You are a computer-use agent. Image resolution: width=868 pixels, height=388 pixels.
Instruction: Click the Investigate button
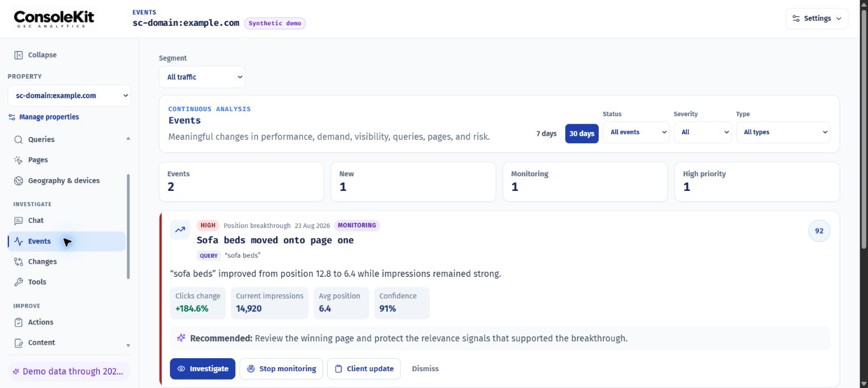click(x=203, y=369)
